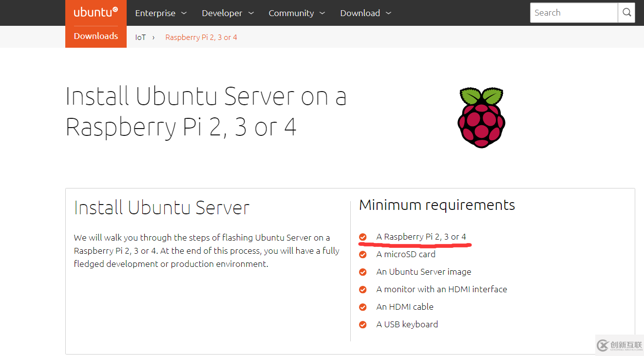Click the text "A microSD card"

pyautogui.click(x=406, y=254)
